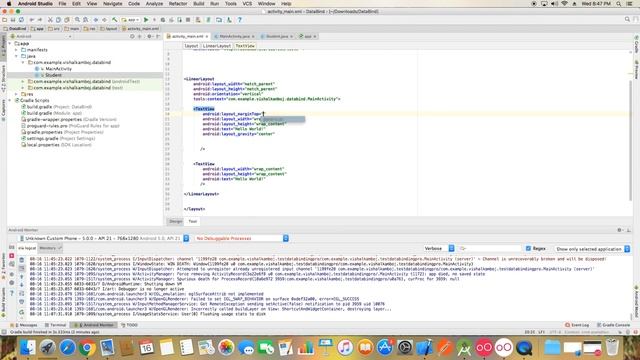Click the logcat search input field
Viewport: 640px width, 360px height.
[x=490, y=248]
